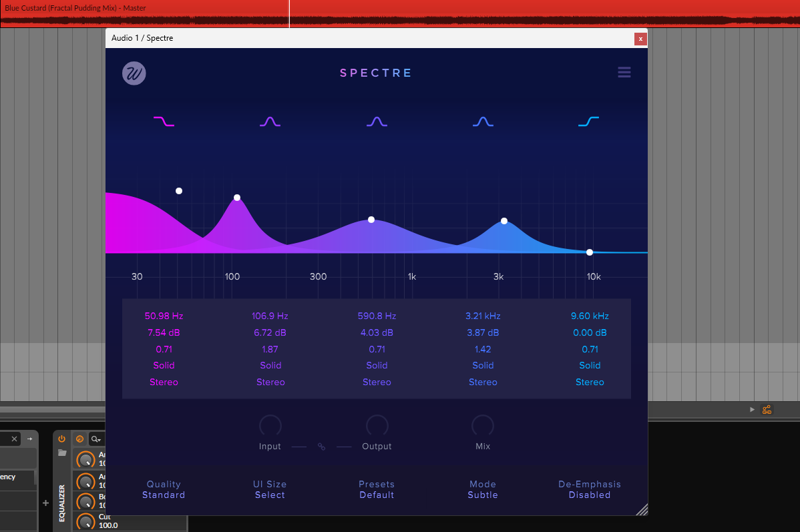The height and width of the screenshot is (532, 800).
Task: Click the plus icon to add a device
Action: (45, 503)
